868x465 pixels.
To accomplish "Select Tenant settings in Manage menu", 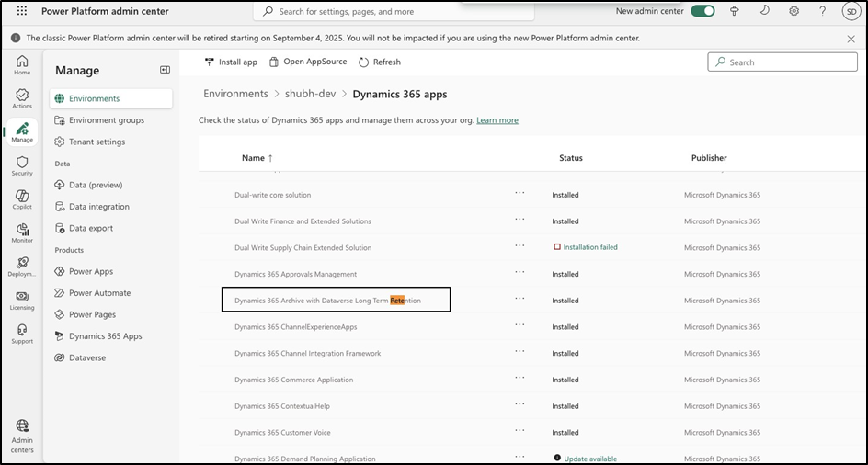I will point(97,142).
